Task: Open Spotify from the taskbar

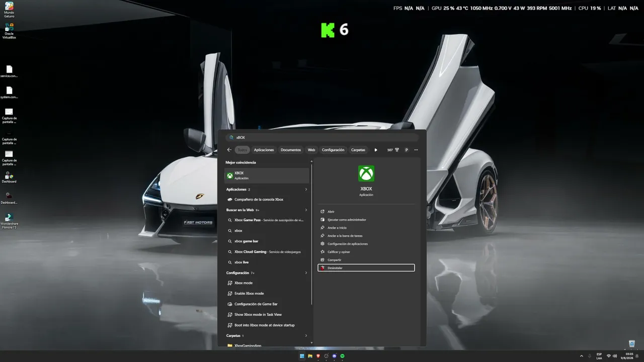Action: (x=342, y=356)
